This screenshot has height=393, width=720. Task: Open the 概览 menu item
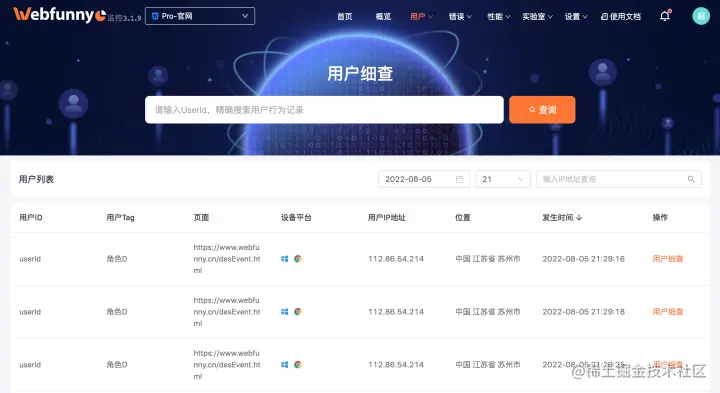point(383,17)
